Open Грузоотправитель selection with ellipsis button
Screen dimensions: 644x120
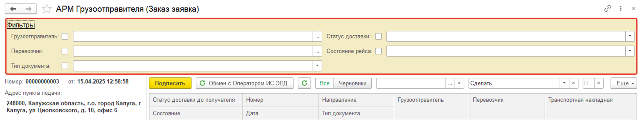317,36
